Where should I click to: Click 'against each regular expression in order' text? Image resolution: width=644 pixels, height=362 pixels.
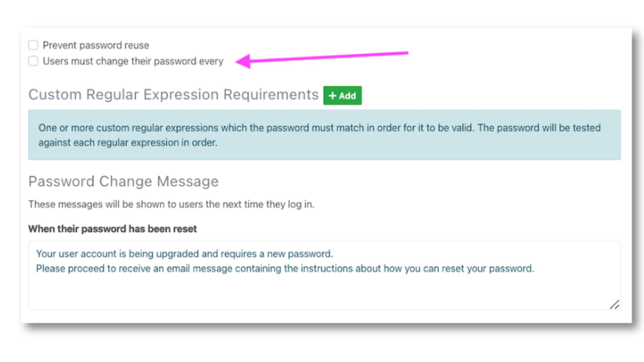coord(128,143)
